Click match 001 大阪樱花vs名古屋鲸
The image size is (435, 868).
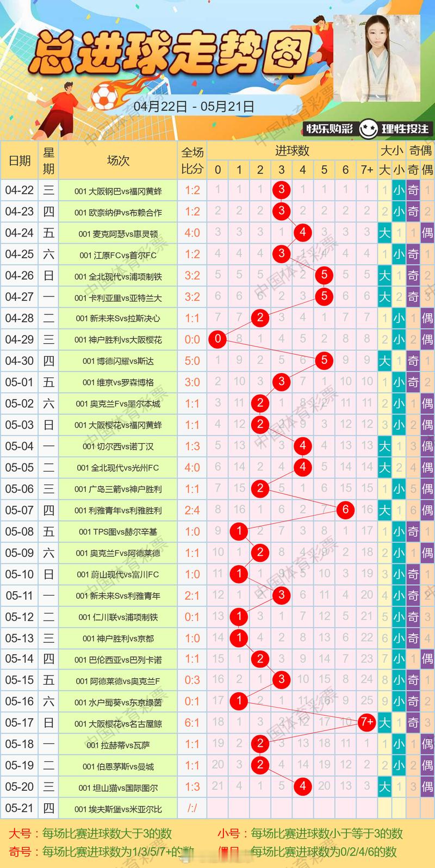click(x=118, y=724)
